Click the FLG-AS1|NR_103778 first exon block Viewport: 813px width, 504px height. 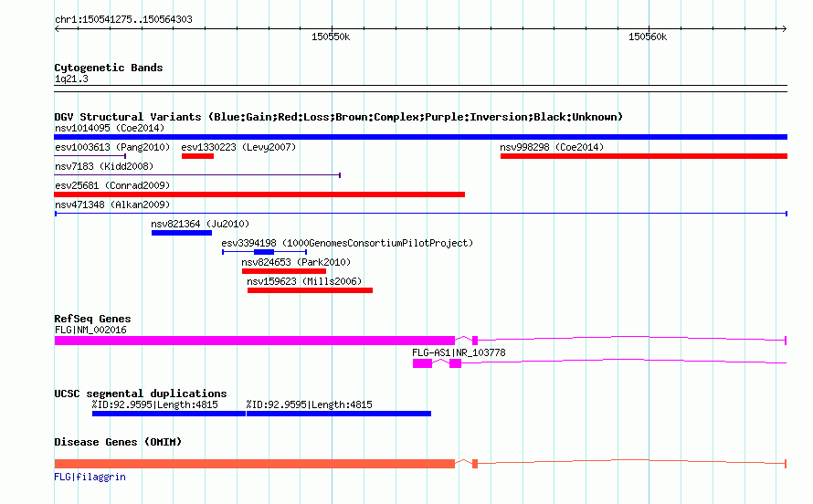click(422, 363)
